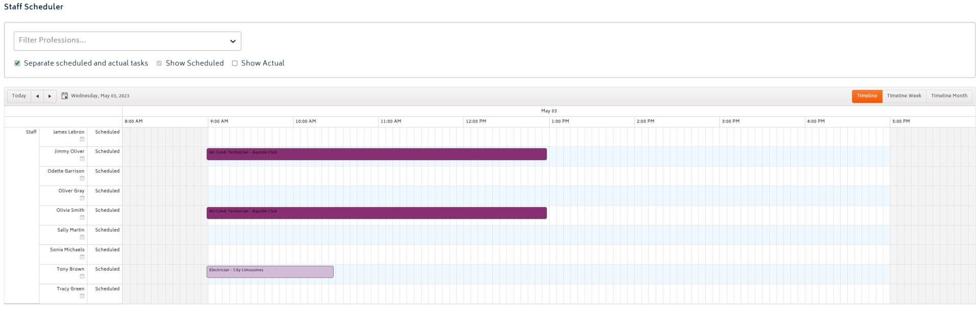Switch to Timeline Month view
This screenshot has width=980, height=311.
(949, 96)
